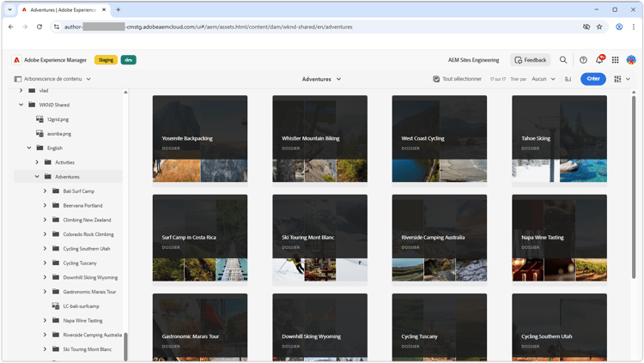This screenshot has height=363, width=644.
Task: Click the main content vertical scrollbar
Action: pyautogui.click(x=634, y=187)
